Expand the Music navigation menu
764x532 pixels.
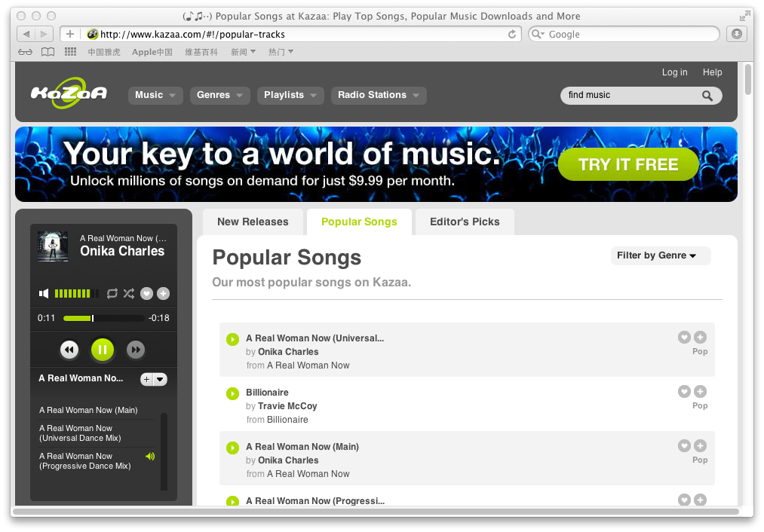coord(155,95)
